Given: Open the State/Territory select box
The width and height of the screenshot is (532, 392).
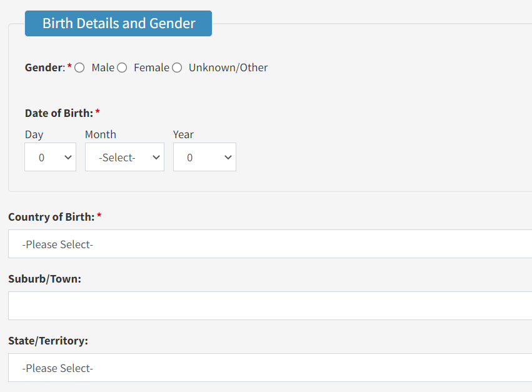Looking at the screenshot, I should [270, 368].
